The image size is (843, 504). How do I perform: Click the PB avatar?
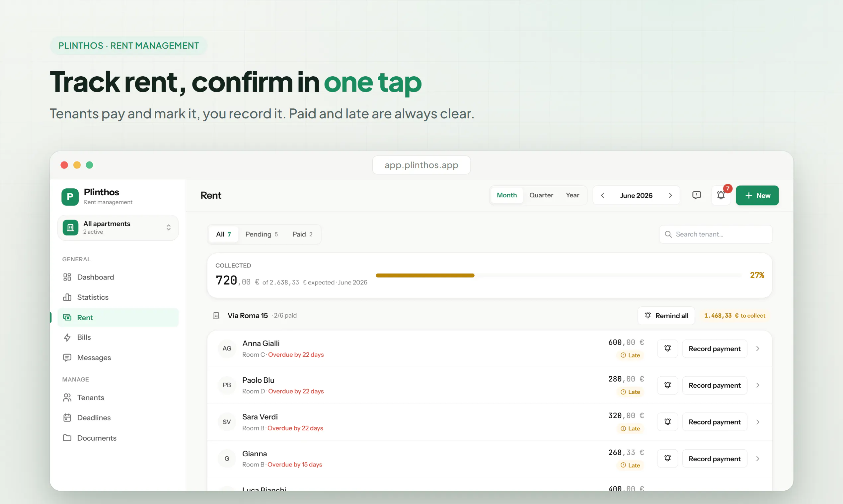tap(227, 385)
